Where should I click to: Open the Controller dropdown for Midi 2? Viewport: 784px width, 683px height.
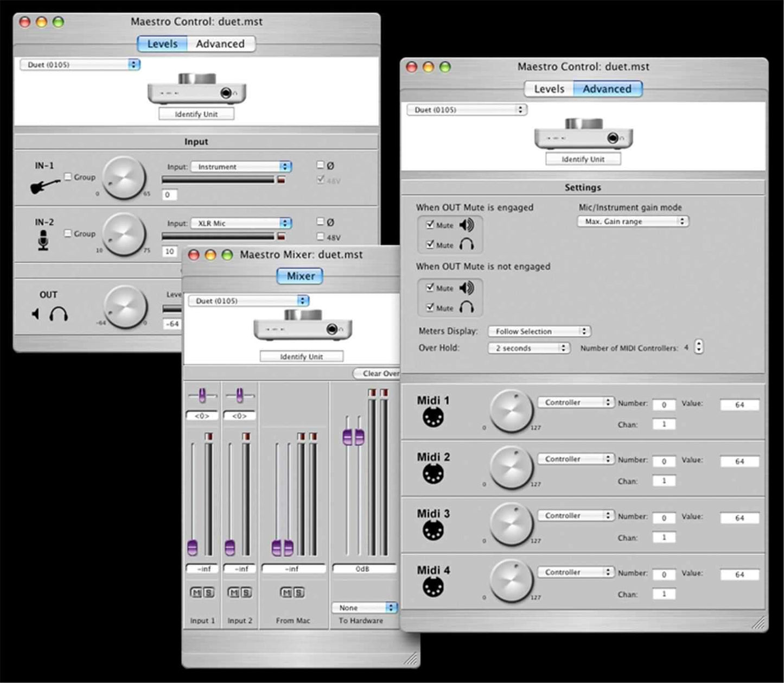[575, 459]
